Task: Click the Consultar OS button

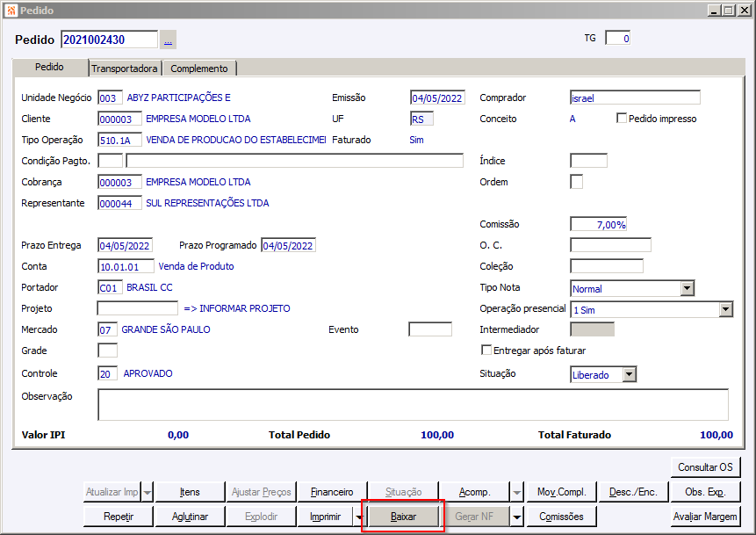Action: (x=705, y=467)
